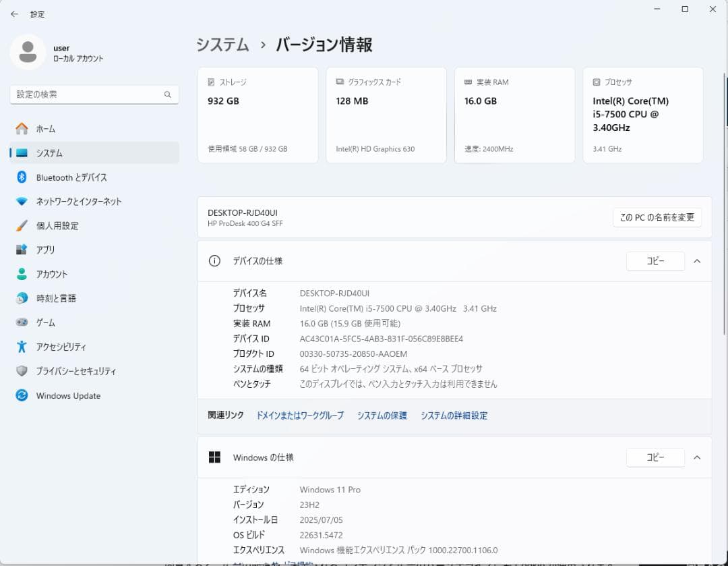Screen dimensions: 728x566
Task: Click the グラフィックス カード card icon
Action: tap(338, 82)
